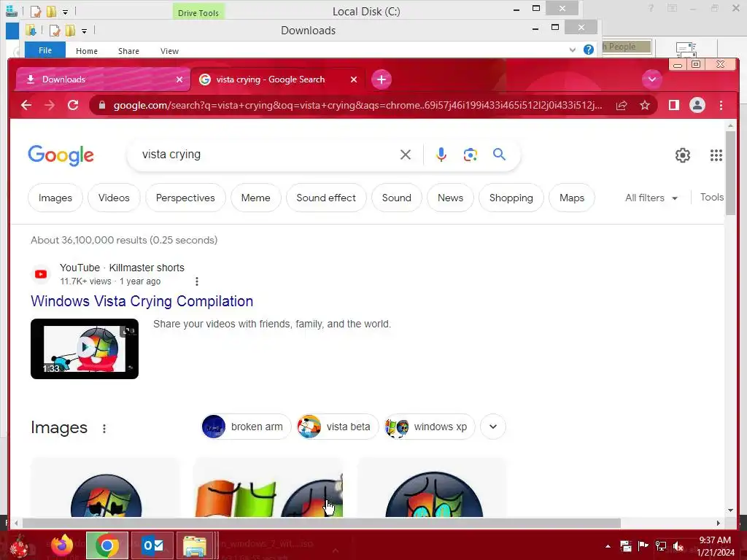The height and width of the screenshot is (560, 747).
Task: Filter results by Images
Action: [x=55, y=198]
